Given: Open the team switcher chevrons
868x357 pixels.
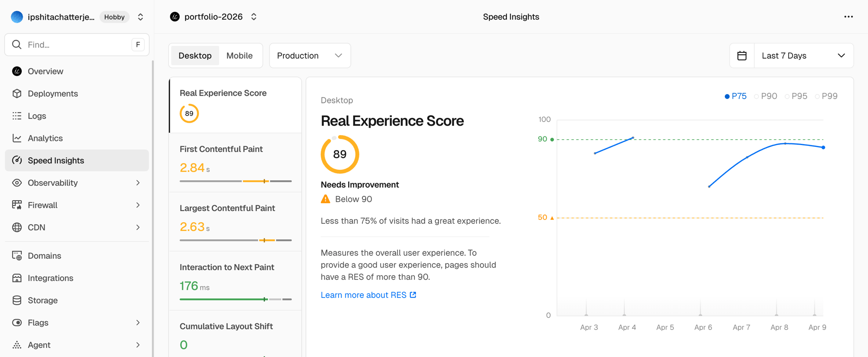Looking at the screenshot, I should [x=140, y=17].
